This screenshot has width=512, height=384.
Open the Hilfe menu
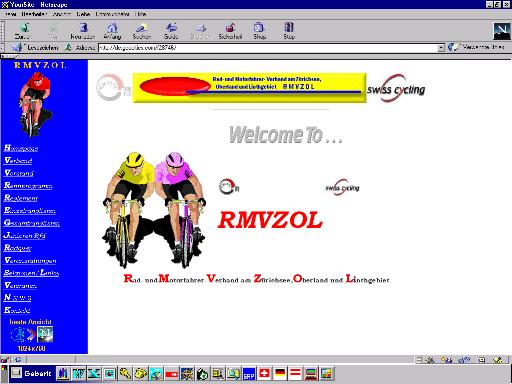click(141, 14)
